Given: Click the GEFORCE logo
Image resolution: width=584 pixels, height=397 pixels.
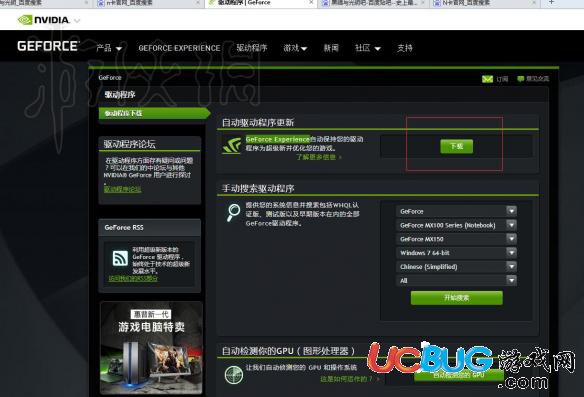Looking at the screenshot, I should click(48, 46).
